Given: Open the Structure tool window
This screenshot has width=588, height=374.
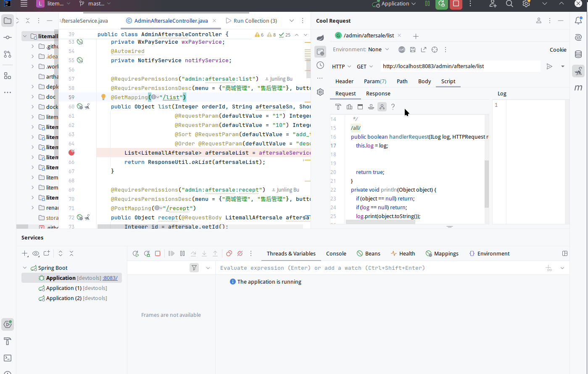Looking at the screenshot, I should pyautogui.click(x=8, y=76).
